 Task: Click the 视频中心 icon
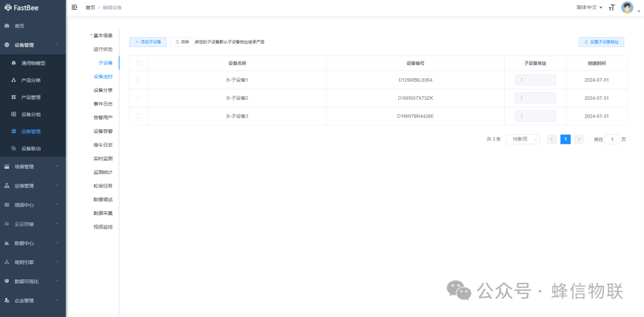[x=7, y=205]
